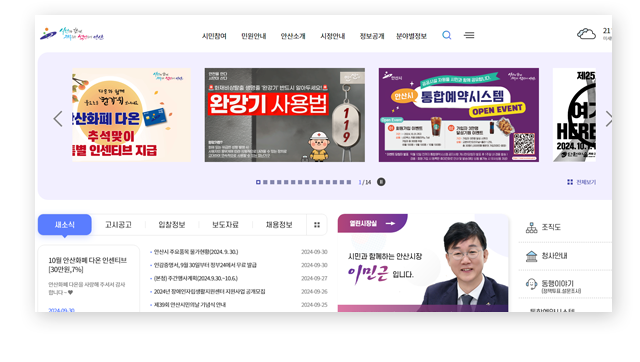Show the next banner with right arrow
This screenshot has width=640, height=362.
(609, 119)
